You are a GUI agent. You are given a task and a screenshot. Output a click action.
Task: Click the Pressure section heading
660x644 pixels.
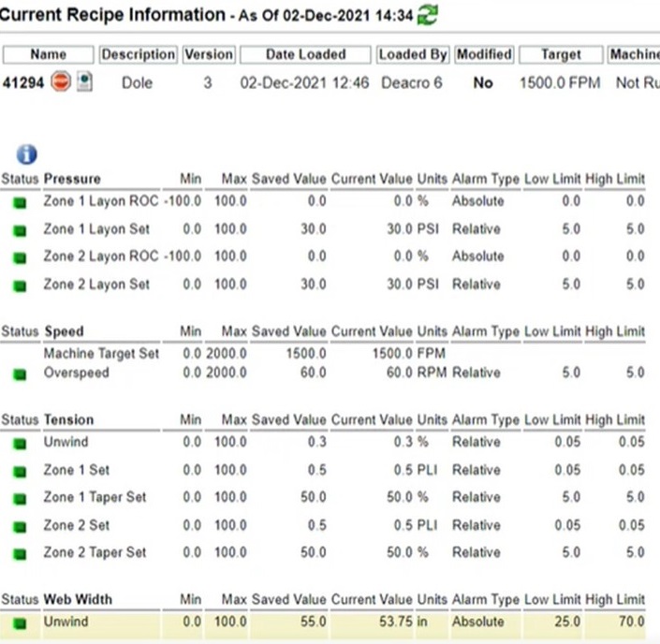pyautogui.click(x=72, y=178)
